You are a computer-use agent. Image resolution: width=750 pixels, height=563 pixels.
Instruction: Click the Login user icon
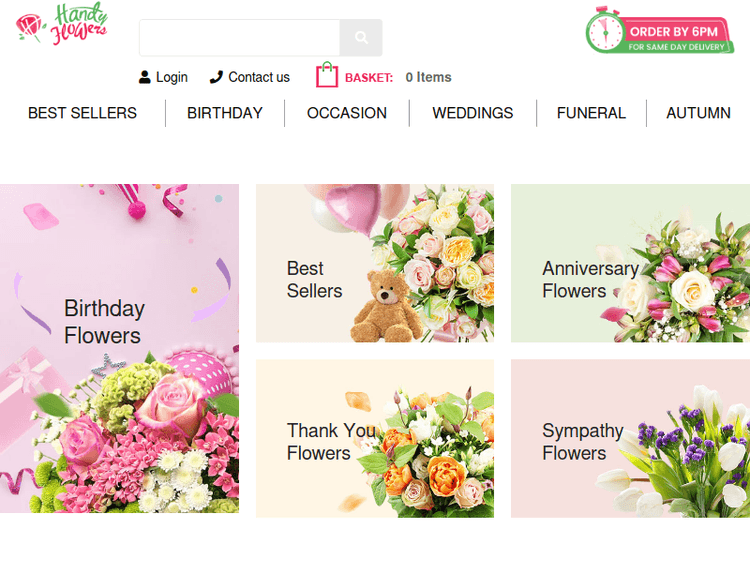pyautogui.click(x=144, y=77)
